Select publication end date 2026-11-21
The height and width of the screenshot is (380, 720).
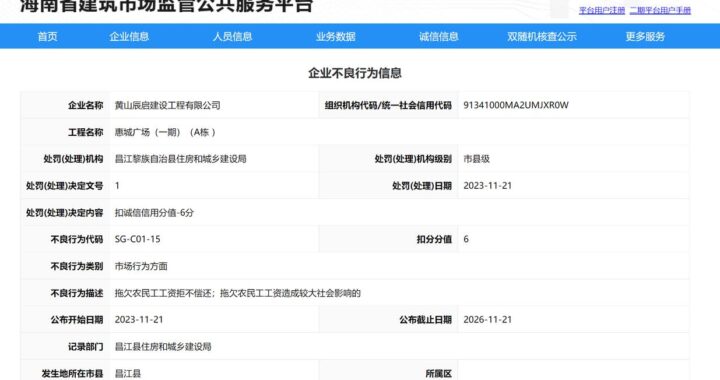click(488, 320)
